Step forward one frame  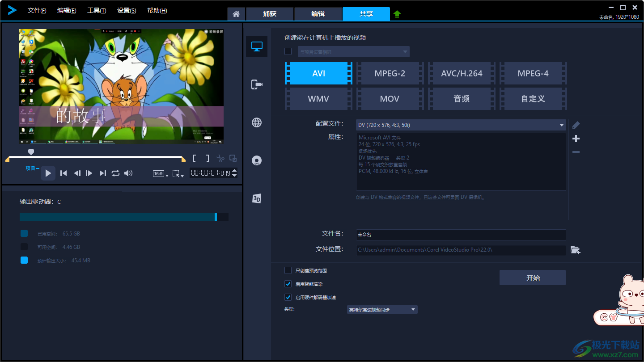pos(89,173)
